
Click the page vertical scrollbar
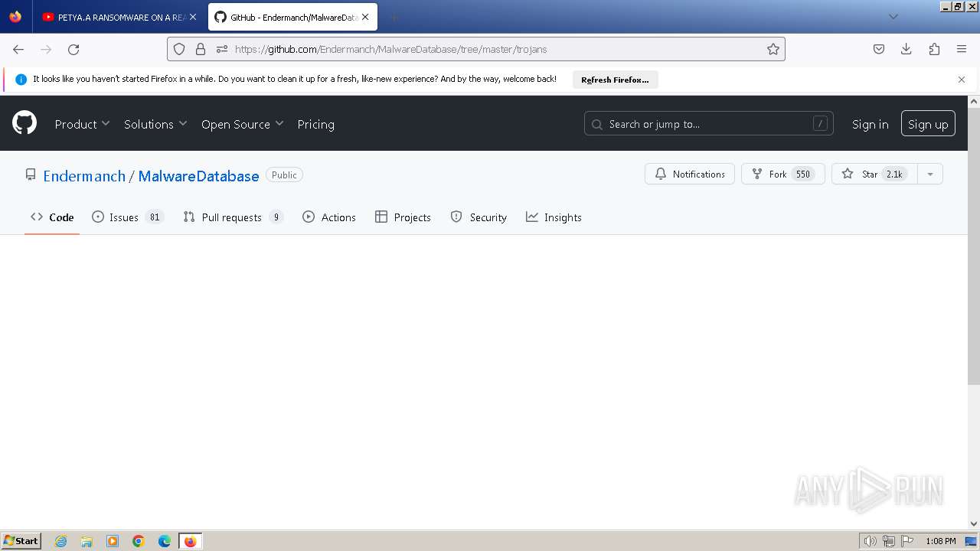(x=974, y=245)
